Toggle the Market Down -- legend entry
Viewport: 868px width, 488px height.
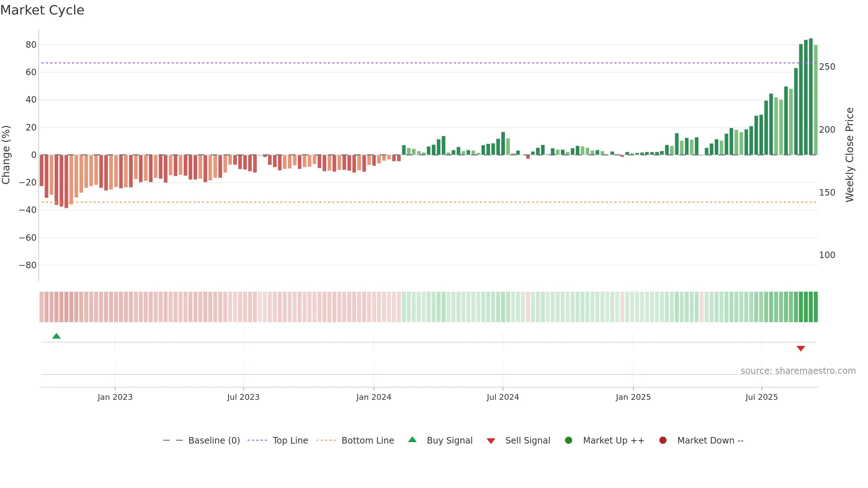click(x=701, y=440)
